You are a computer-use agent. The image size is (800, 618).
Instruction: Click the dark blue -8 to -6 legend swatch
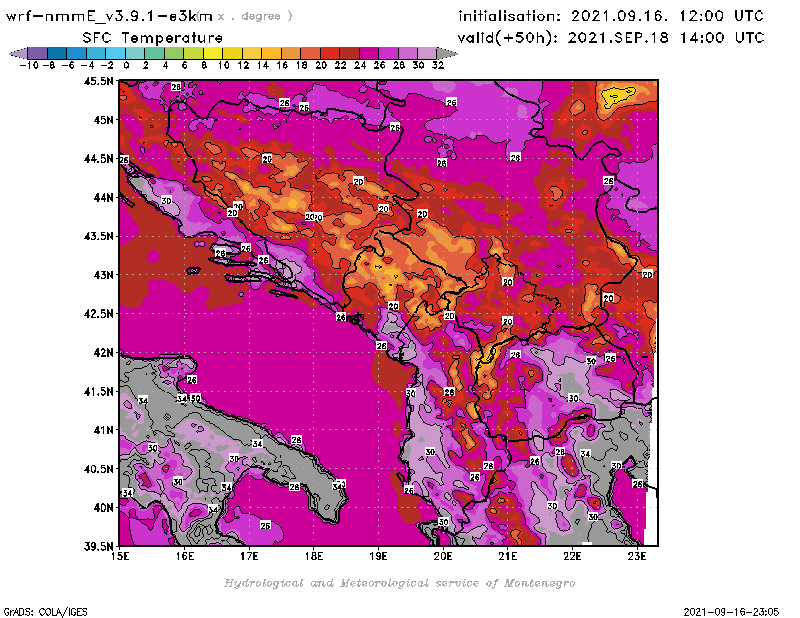57,54
